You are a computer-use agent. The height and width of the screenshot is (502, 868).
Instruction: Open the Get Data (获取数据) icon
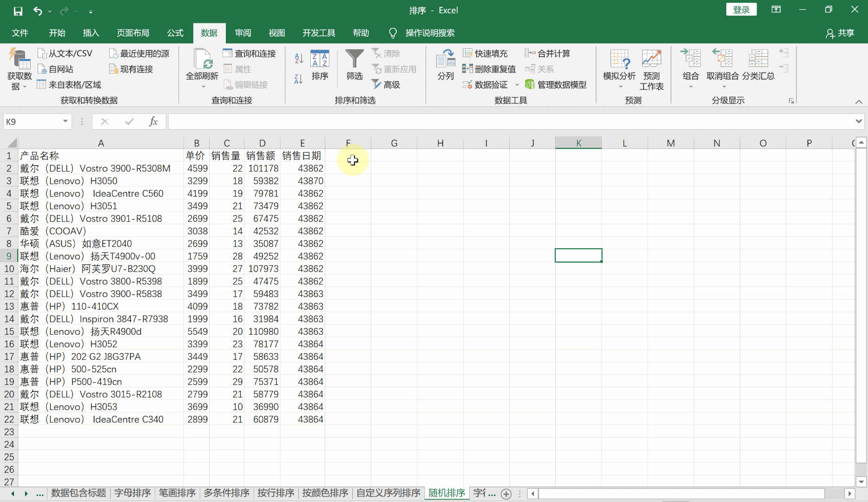(x=20, y=69)
